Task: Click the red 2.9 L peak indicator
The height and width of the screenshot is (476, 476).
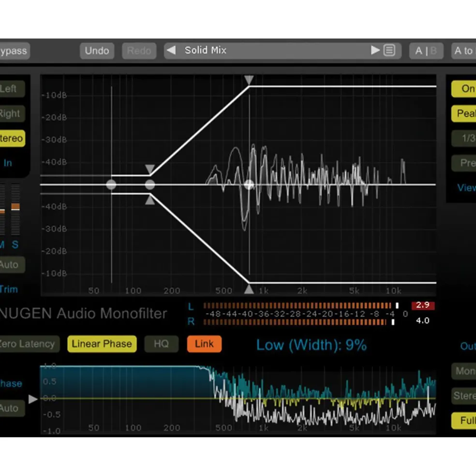Action: pyautogui.click(x=423, y=305)
